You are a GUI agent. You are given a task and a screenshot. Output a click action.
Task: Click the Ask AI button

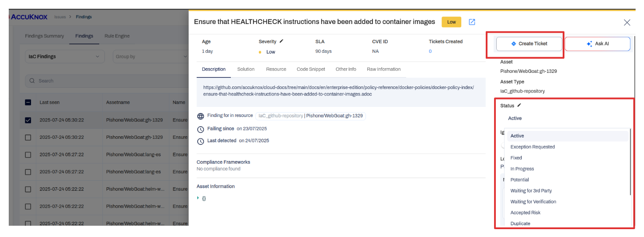point(598,44)
